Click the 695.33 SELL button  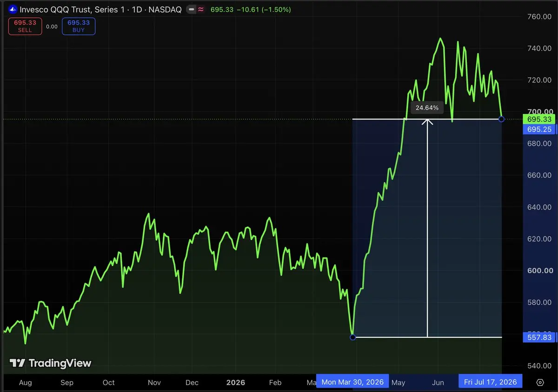pyautogui.click(x=25, y=26)
